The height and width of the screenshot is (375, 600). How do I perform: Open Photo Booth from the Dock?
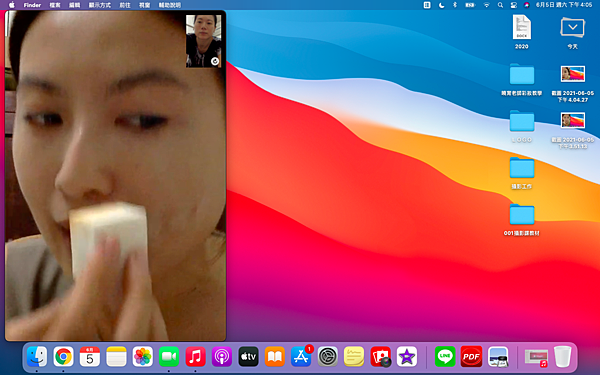click(381, 357)
